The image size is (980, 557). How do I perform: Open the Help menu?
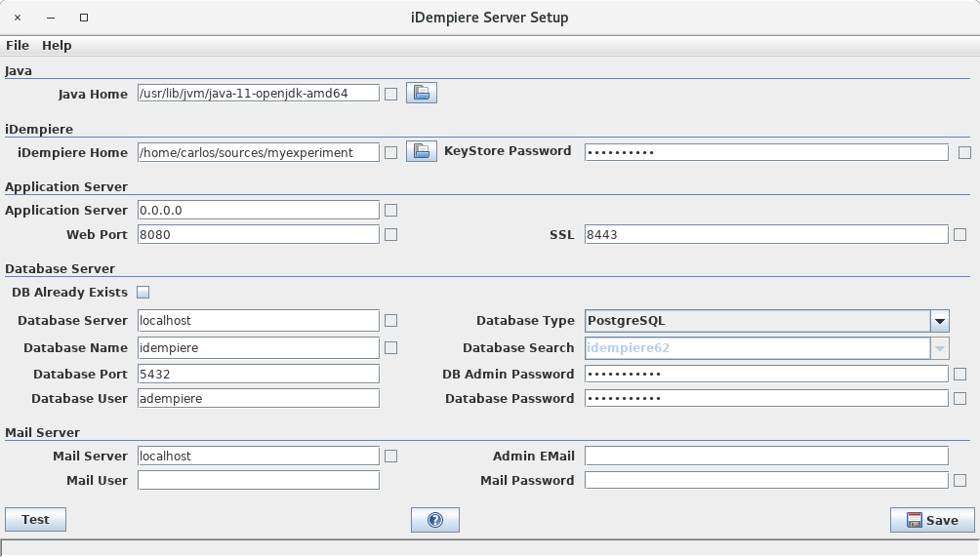click(57, 46)
